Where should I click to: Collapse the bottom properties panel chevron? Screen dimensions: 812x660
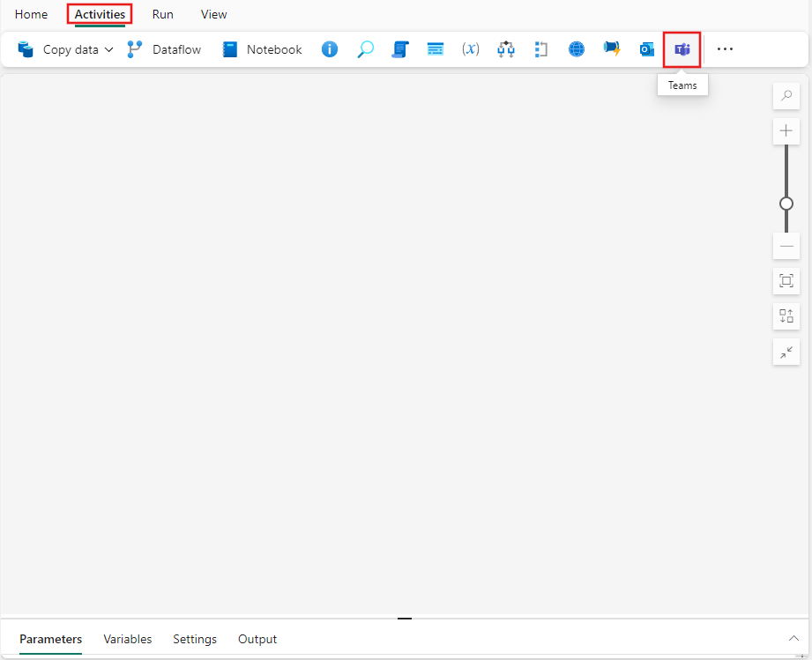click(793, 638)
